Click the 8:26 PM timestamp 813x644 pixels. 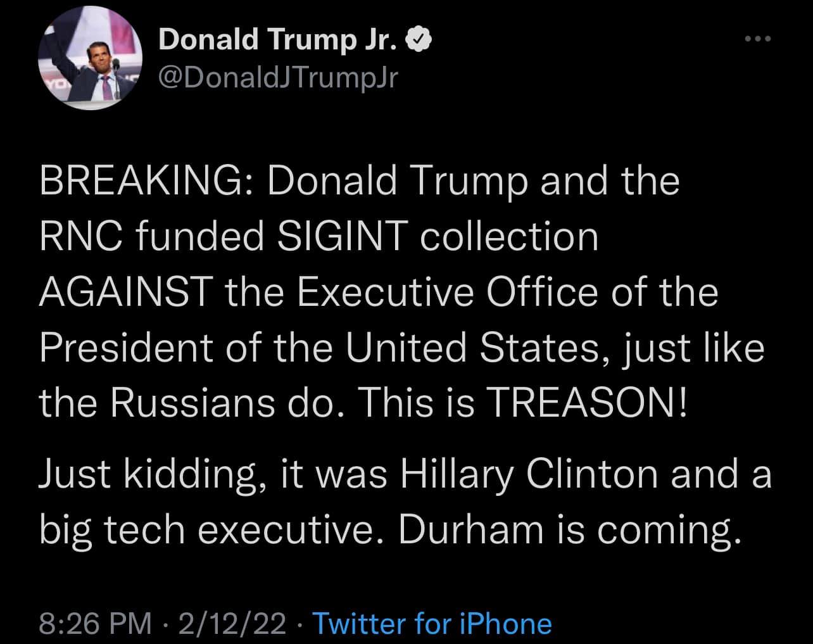point(95,624)
